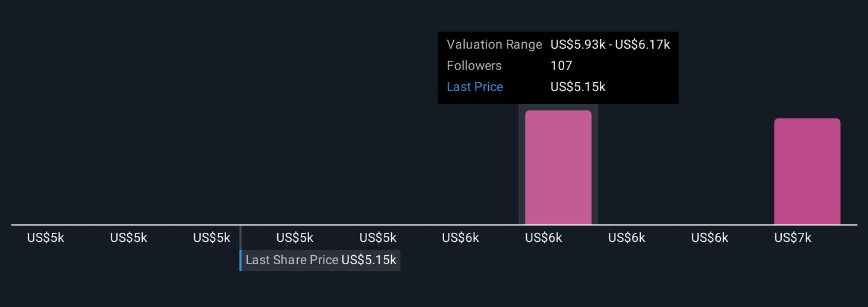Click the US$6k label beneath highlighted bar
The height and width of the screenshot is (307, 868).
coord(544,238)
